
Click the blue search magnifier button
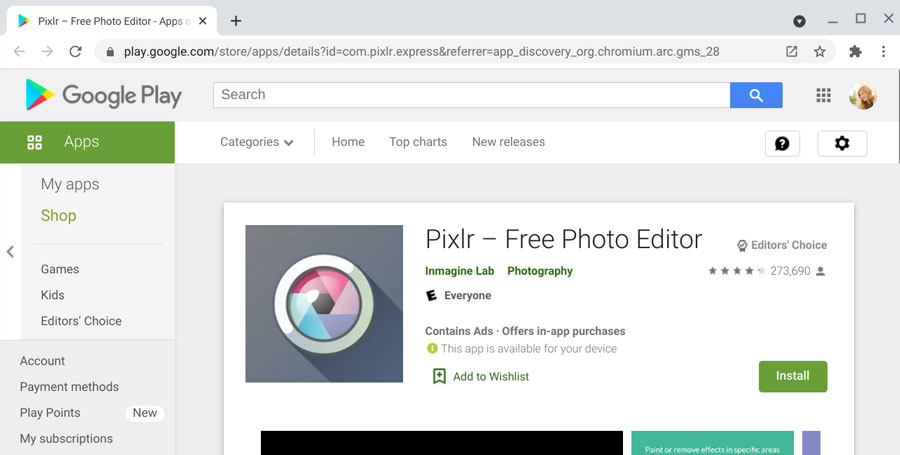[756, 95]
